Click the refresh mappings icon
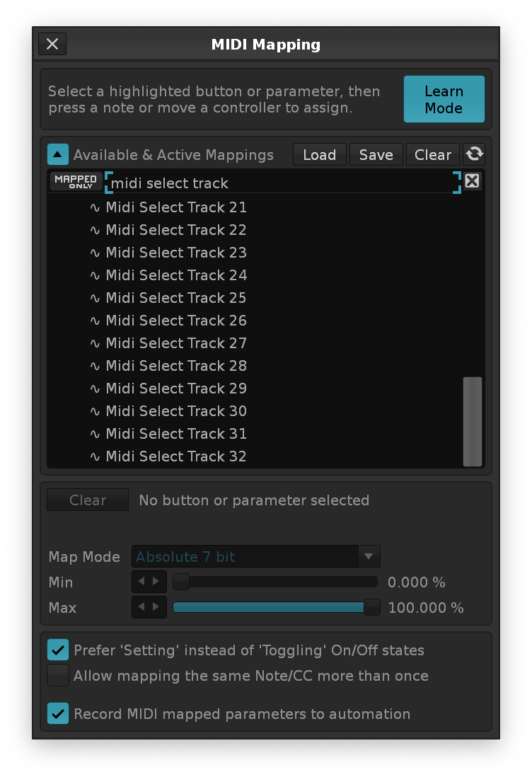The height and width of the screenshot is (777, 532). (x=474, y=154)
